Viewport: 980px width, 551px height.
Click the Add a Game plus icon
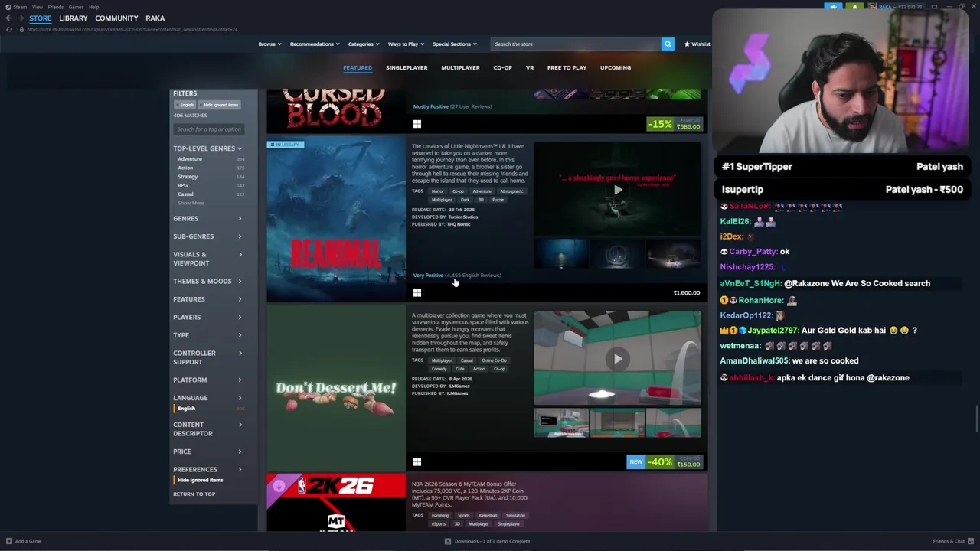pos(8,541)
